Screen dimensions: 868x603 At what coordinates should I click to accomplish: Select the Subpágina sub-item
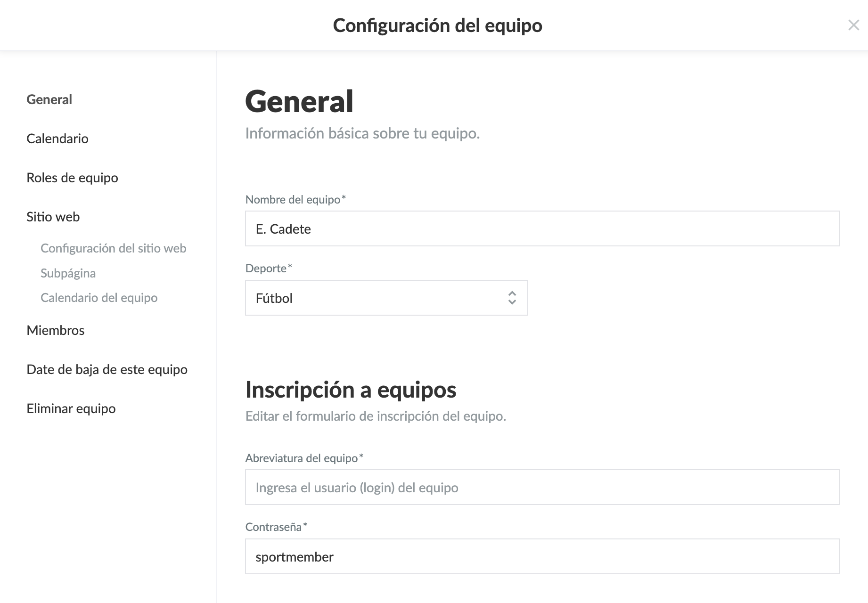point(68,273)
